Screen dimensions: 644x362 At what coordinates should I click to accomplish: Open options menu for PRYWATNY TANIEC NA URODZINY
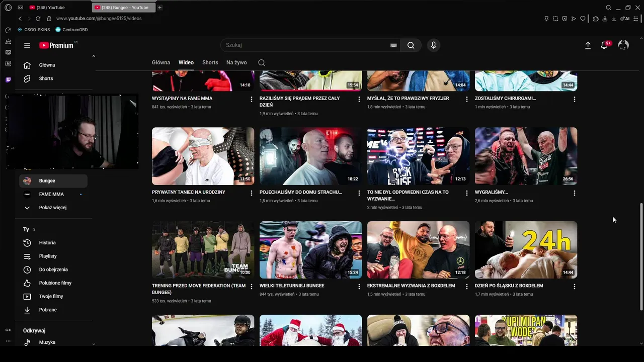[252, 193]
